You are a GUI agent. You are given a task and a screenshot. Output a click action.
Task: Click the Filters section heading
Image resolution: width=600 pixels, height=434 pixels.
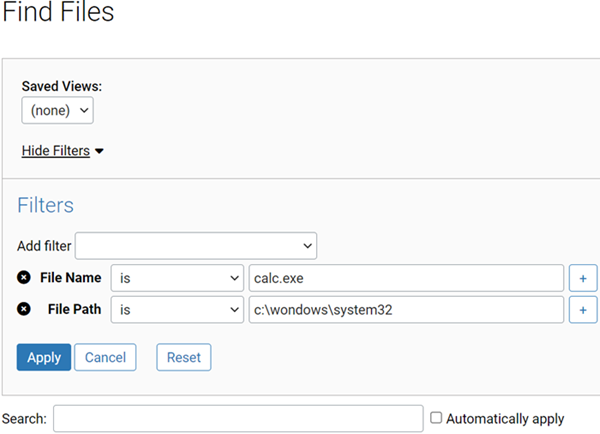point(45,205)
